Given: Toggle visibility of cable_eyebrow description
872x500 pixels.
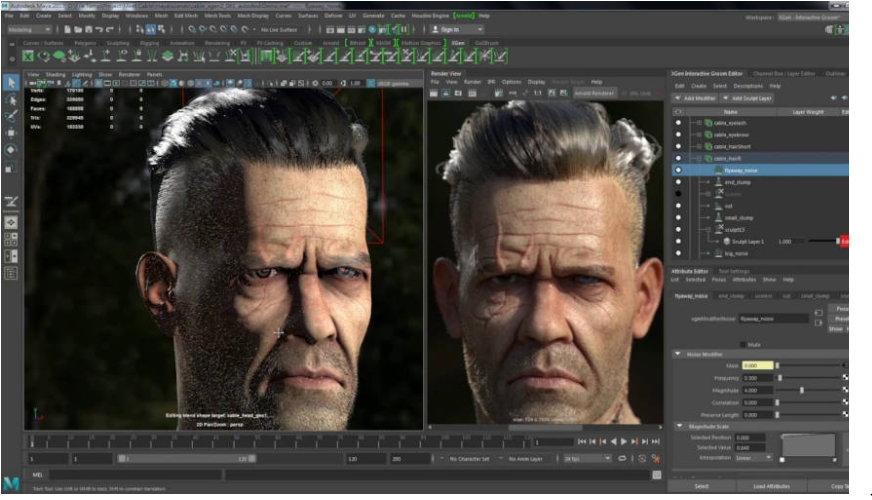Looking at the screenshot, I should pos(678,135).
